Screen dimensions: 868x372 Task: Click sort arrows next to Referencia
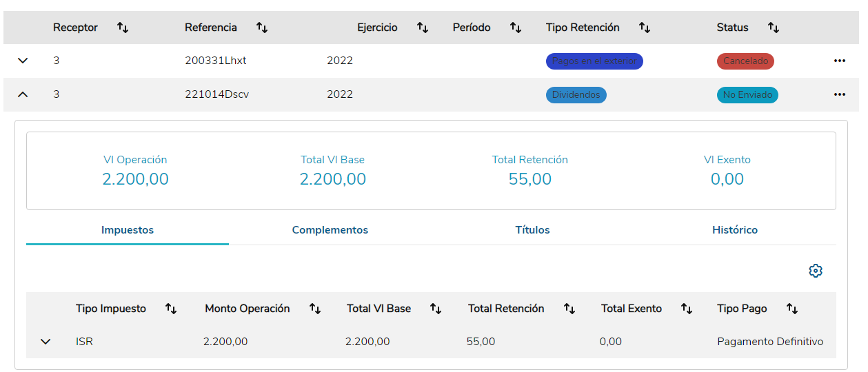coord(262,28)
